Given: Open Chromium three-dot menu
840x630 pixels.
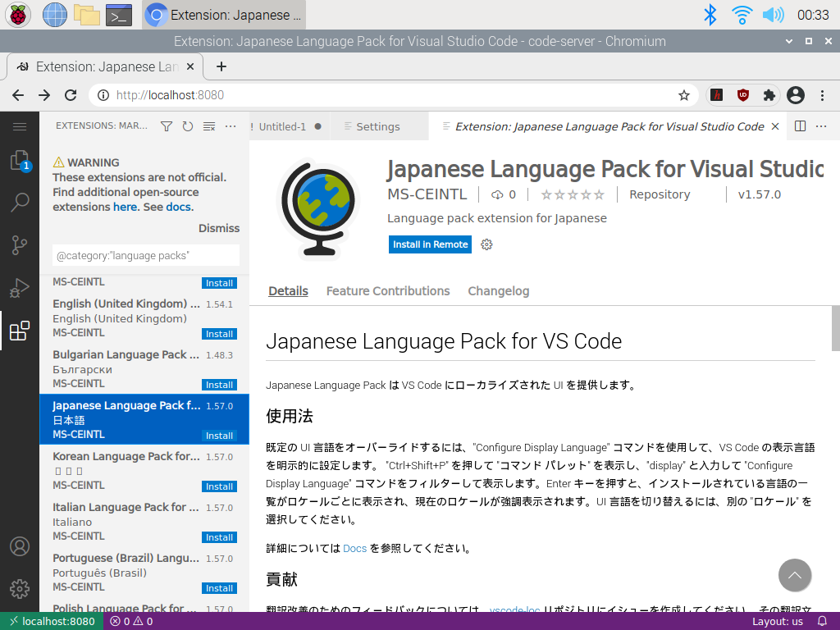Looking at the screenshot, I should coord(822,95).
